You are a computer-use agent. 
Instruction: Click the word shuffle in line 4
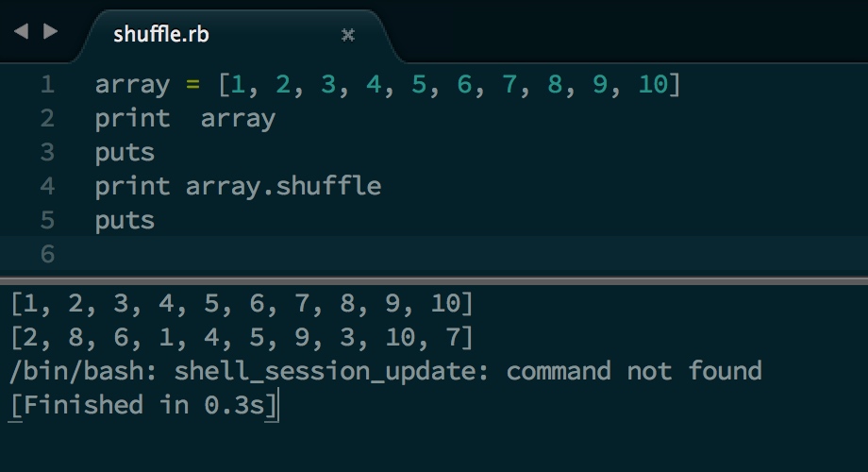coord(329,186)
